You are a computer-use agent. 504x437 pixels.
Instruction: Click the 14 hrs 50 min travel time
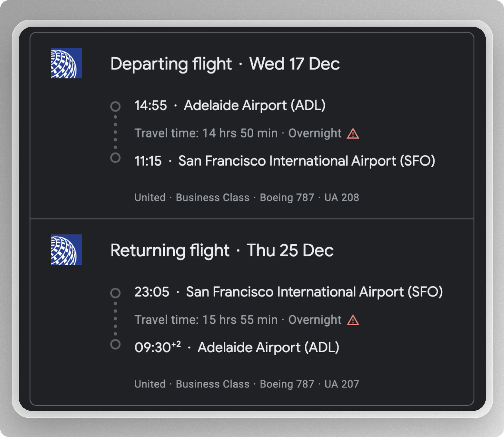pyautogui.click(x=240, y=133)
